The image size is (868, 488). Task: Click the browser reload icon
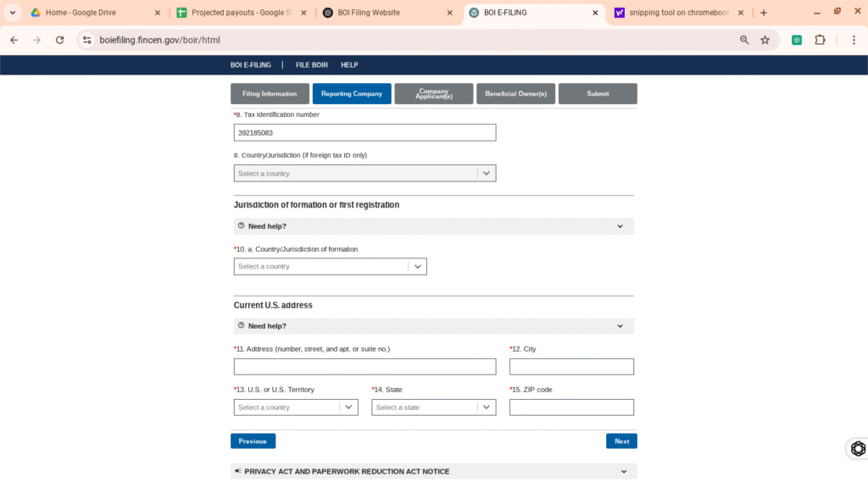click(59, 40)
